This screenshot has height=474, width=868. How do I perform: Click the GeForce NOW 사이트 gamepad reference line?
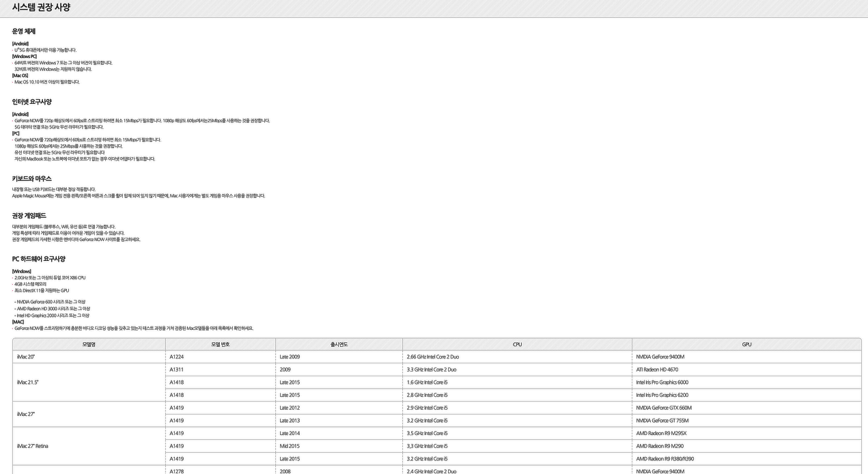tap(76, 240)
